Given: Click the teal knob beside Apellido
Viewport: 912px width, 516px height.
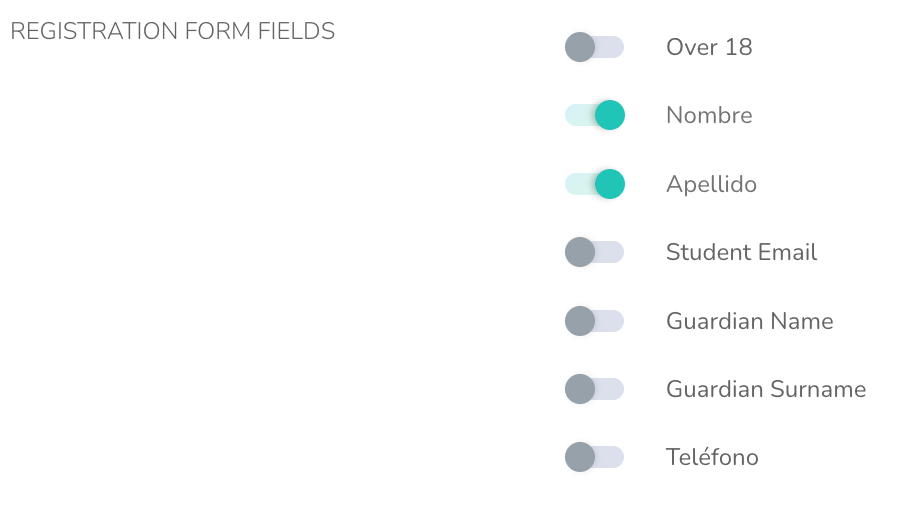Looking at the screenshot, I should [x=610, y=184].
